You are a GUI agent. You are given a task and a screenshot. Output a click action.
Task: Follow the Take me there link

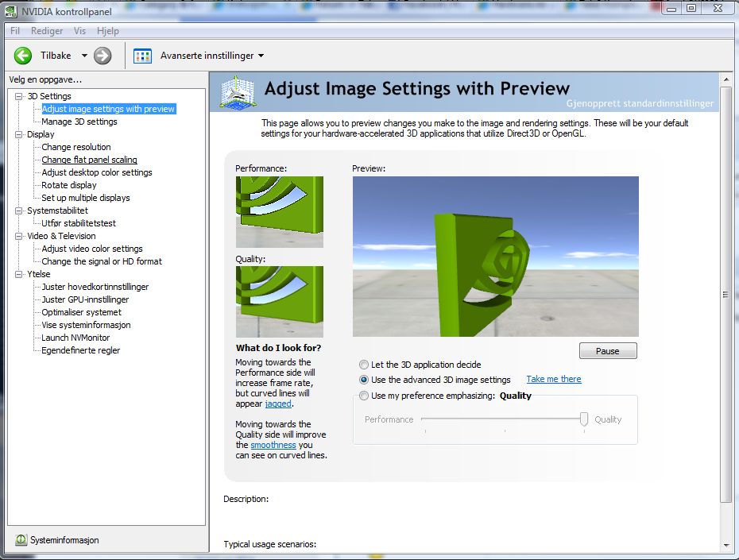coord(554,379)
